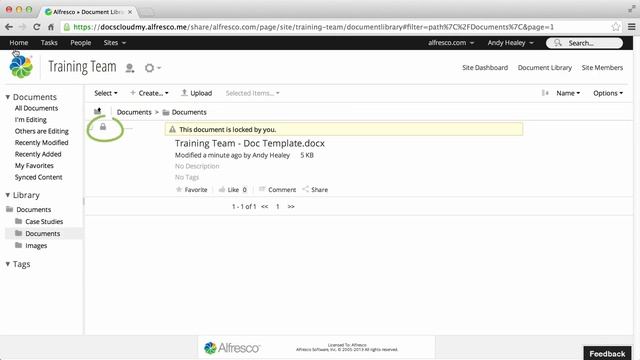The width and height of the screenshot is (640, 360).
Task: Click the navigate up folder icon
Action: 98,111
